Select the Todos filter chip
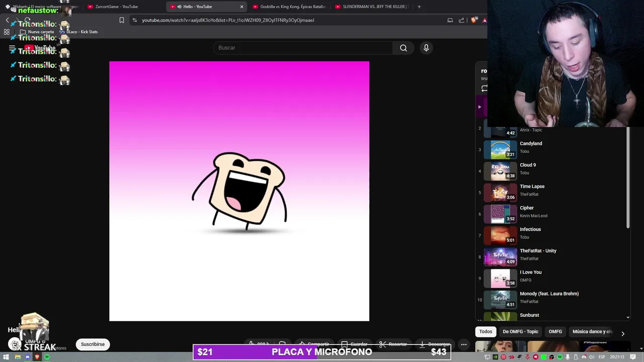Viewport: 644px width, 362px height. coord(486,331)
